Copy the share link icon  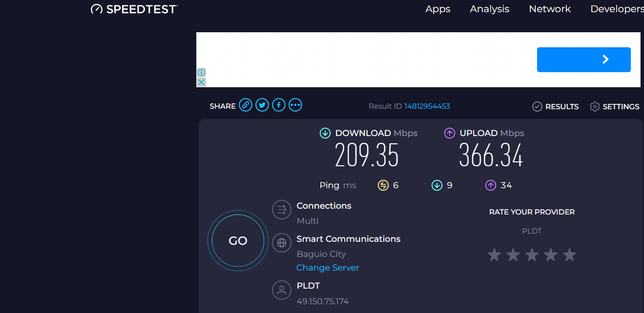pyautogui.click(x=246, y=105)
